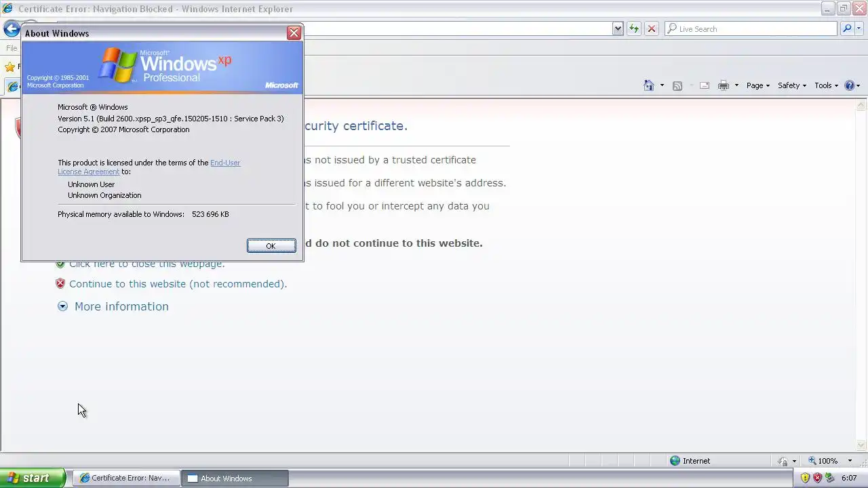Click the green check shield icon
This screenshot has height=488, width=868.
pyautogui.click(x=60, y=264)
